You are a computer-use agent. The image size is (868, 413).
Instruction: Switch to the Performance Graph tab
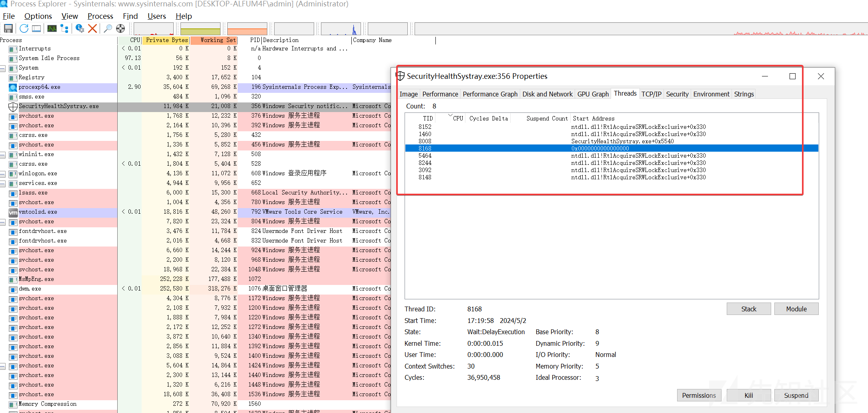tap(490, 94)
